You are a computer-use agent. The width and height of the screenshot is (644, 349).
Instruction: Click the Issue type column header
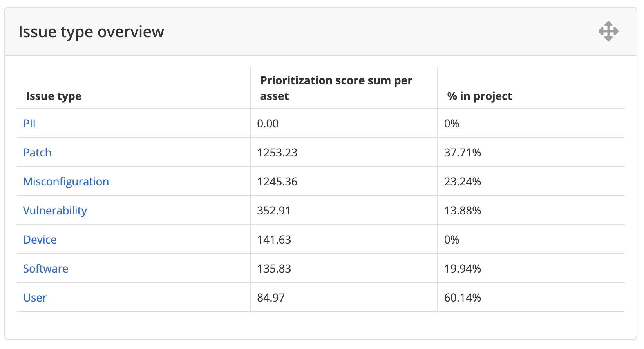[54, 96]
